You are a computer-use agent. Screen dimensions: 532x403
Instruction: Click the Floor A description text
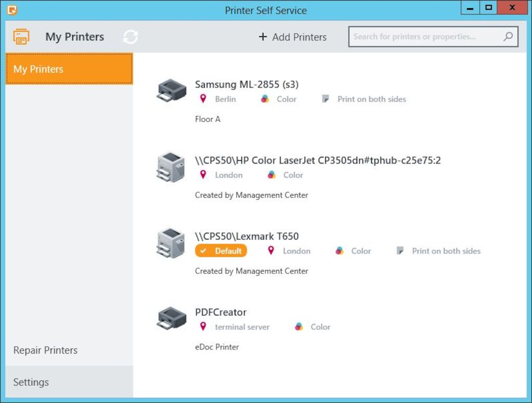coord(208,119)
